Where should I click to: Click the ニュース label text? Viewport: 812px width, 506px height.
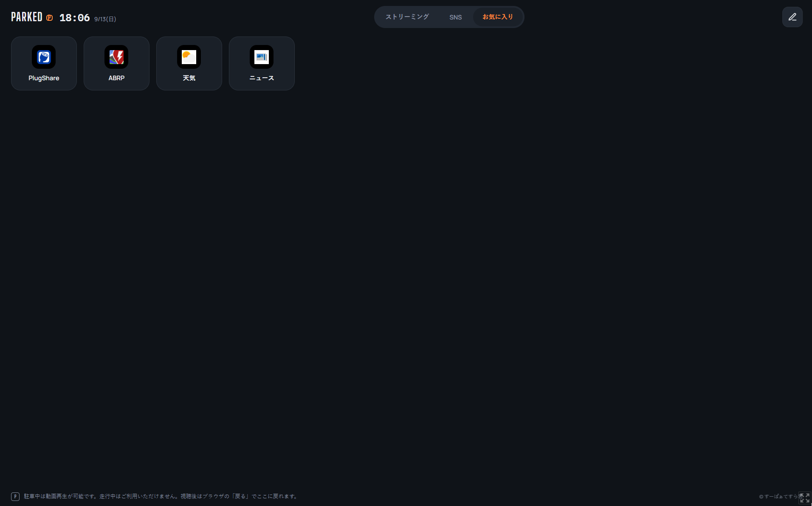(262, 78)
